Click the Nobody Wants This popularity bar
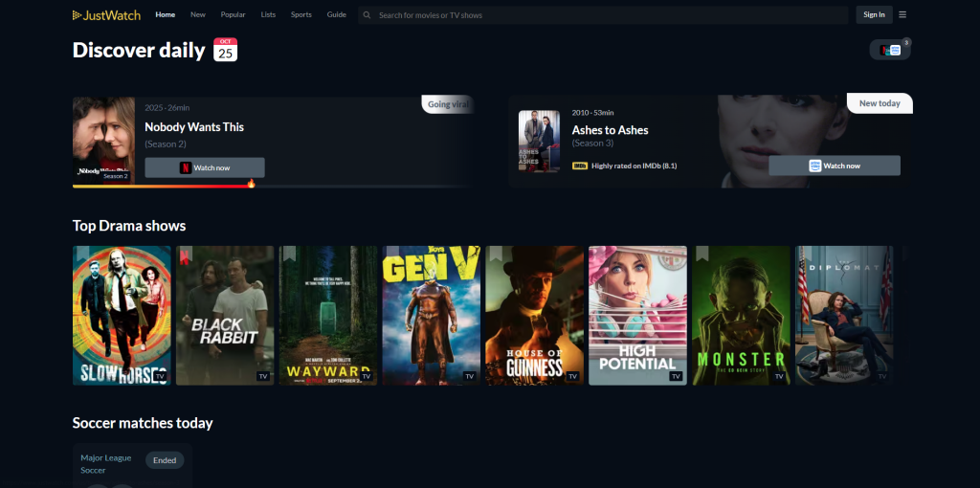This screenshot has height=488, width=980. pyautogui.click(x=273, y=186)
